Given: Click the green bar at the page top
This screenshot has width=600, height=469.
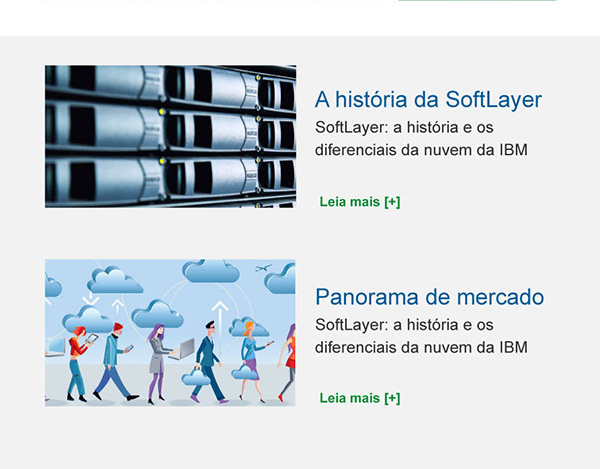Looking at the screenshot, I should click(x=477, y=0).
